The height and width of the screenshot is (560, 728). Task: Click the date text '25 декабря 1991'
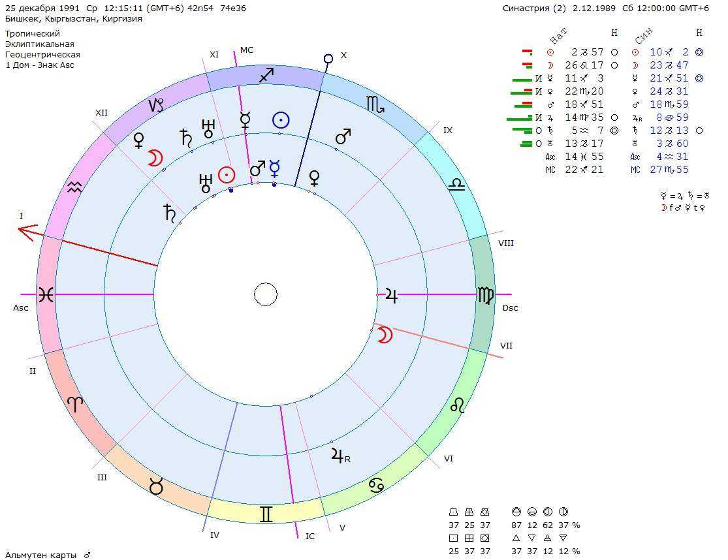coord(42,8)
